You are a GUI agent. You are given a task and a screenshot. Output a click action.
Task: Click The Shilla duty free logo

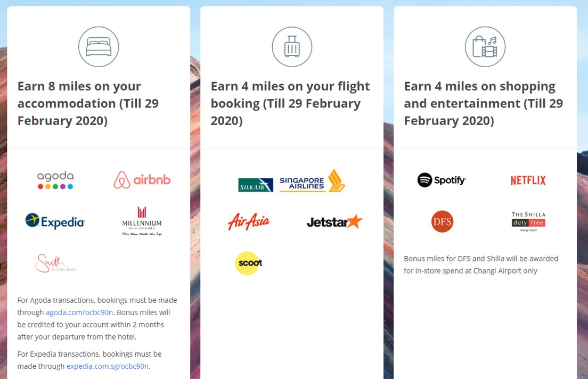click(x=528, y=221)
